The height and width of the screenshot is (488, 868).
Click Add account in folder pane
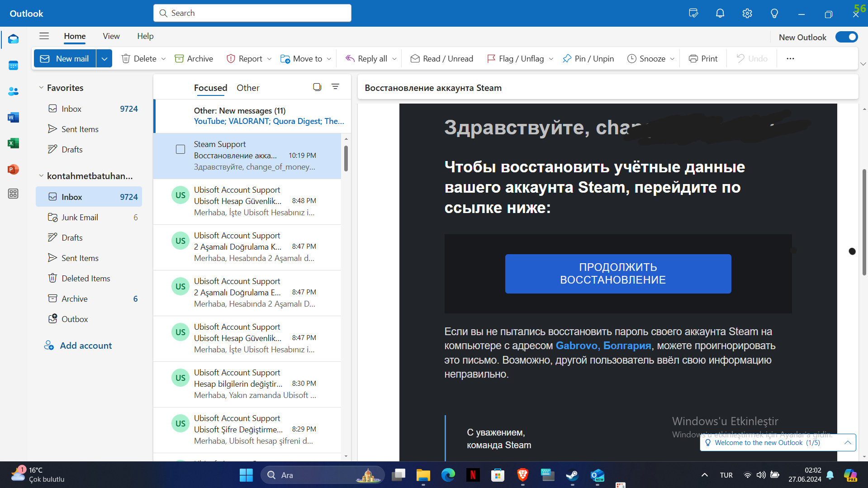coord(78,346)
